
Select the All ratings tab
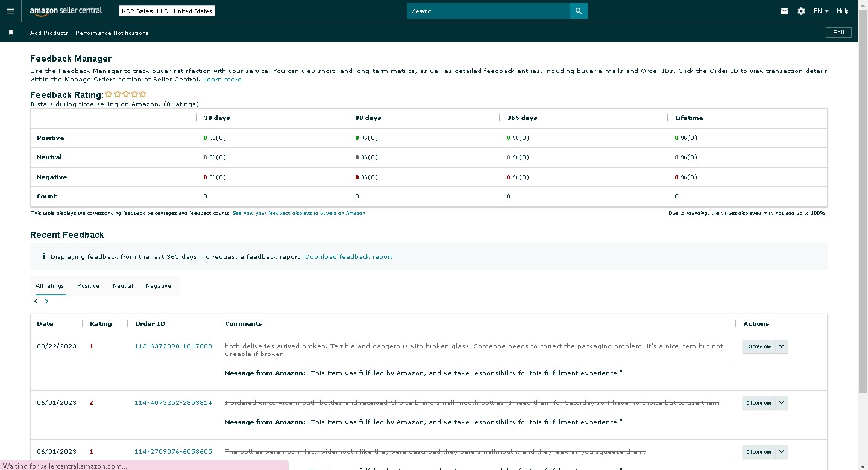[x=50, y=286]
